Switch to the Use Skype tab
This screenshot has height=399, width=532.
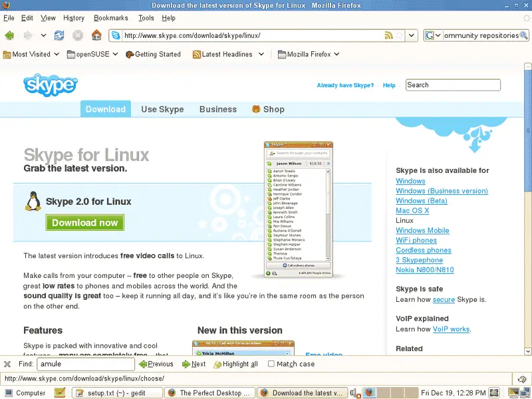tap(162, 109)
